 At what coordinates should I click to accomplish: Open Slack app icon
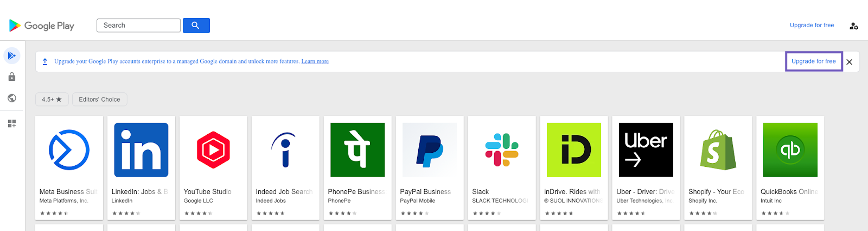502,150
